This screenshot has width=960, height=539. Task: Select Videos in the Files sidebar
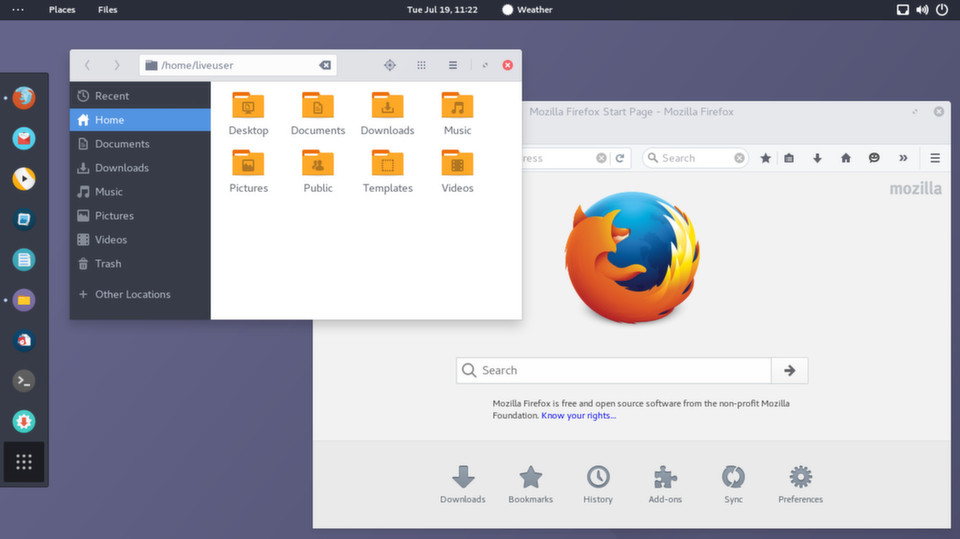pyautogui.click(x=140, y=239)
